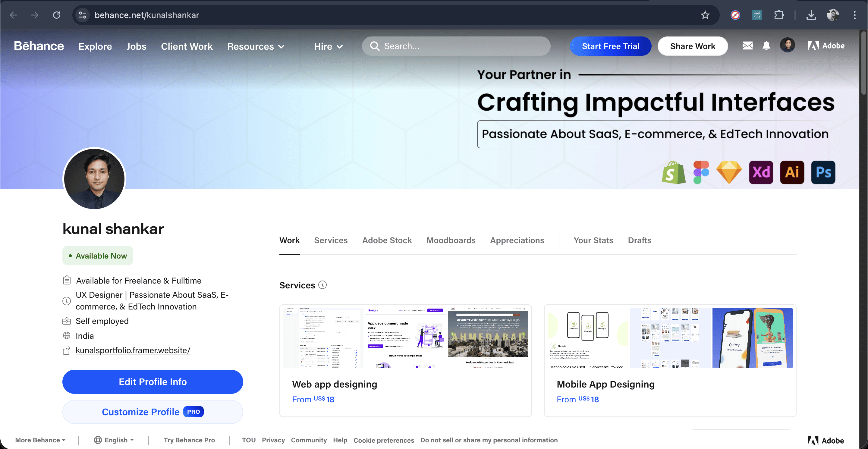Bookmark page with the star icon
Viewport: 868px width, 449px height.
coord(705,15)
